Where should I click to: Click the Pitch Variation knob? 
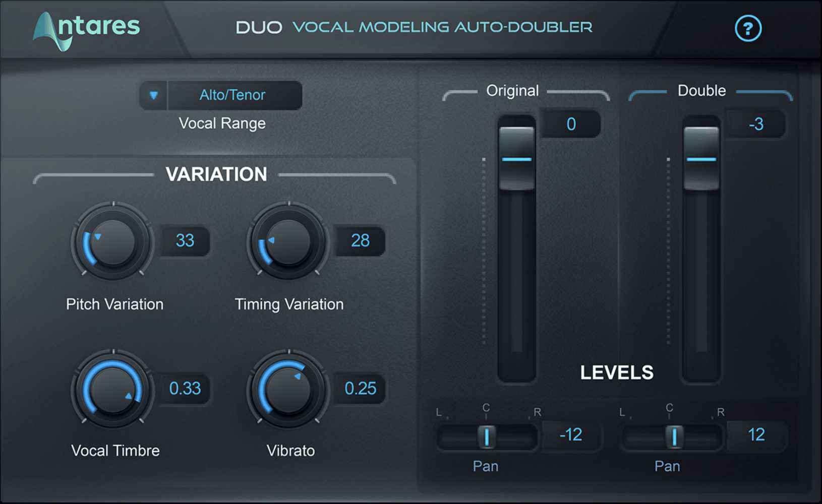click(113, 242)
